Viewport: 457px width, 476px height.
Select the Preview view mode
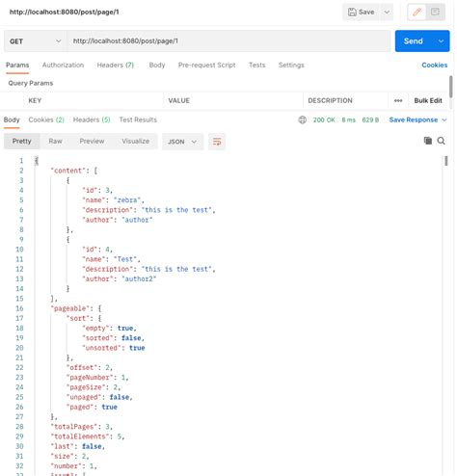point(92,142)
